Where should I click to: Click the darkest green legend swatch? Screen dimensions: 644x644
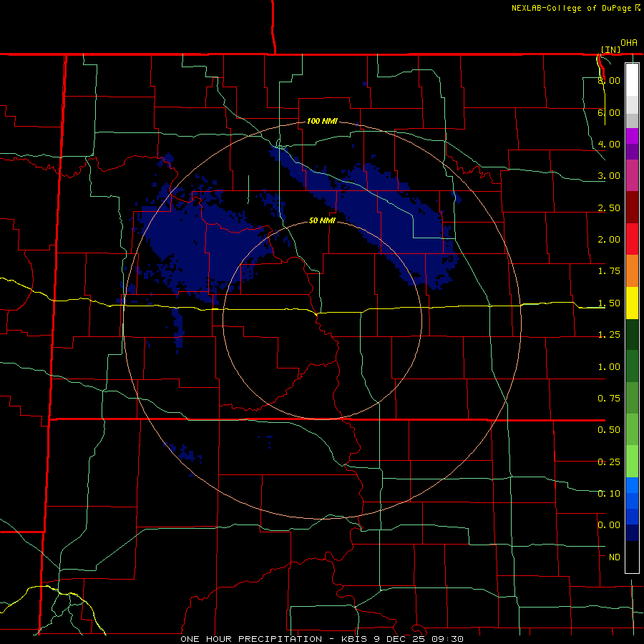[632, 334]
